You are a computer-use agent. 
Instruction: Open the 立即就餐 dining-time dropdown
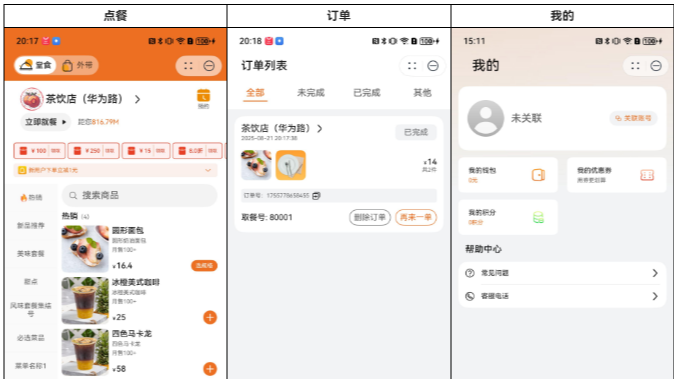point(46,122)
